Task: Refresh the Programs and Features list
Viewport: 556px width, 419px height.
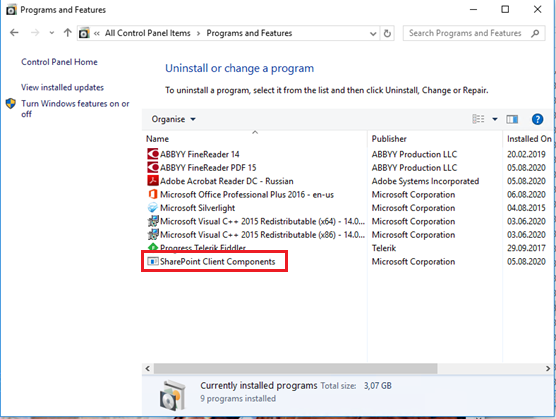Action: (387, 33)
